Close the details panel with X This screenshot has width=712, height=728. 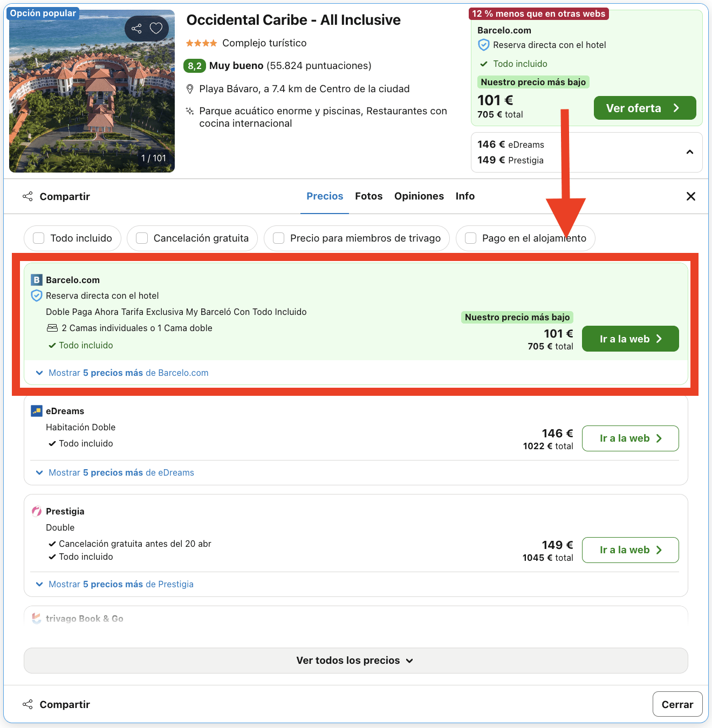(x=690, y=196)
